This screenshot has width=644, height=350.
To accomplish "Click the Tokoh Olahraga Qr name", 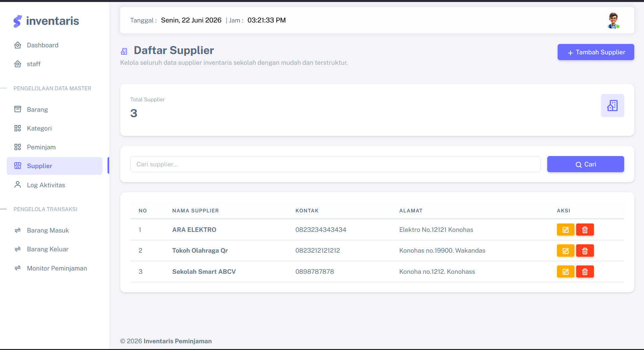I will click(200, 251).
